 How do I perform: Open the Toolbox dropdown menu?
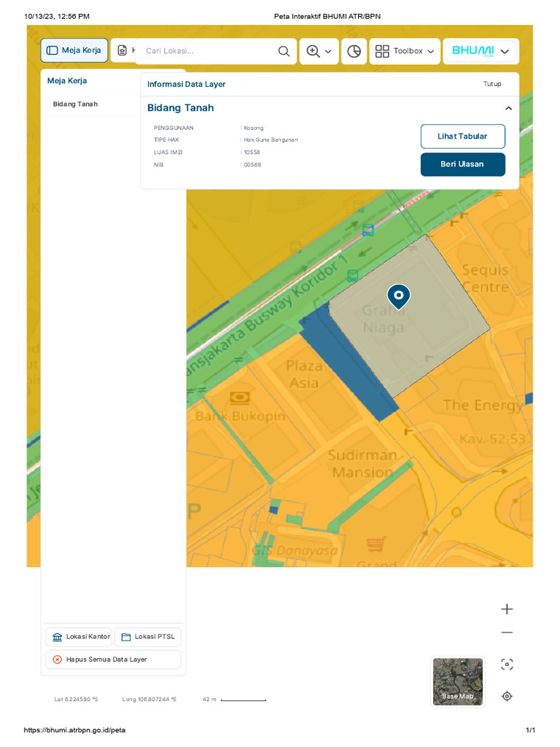pyautogui.click(x=405, y=51)
